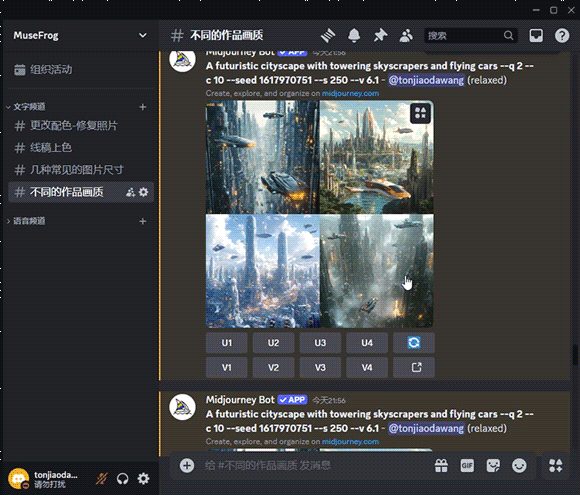
Task: Add channel to 语音频道 category
Action: click(x=143, y=221)
